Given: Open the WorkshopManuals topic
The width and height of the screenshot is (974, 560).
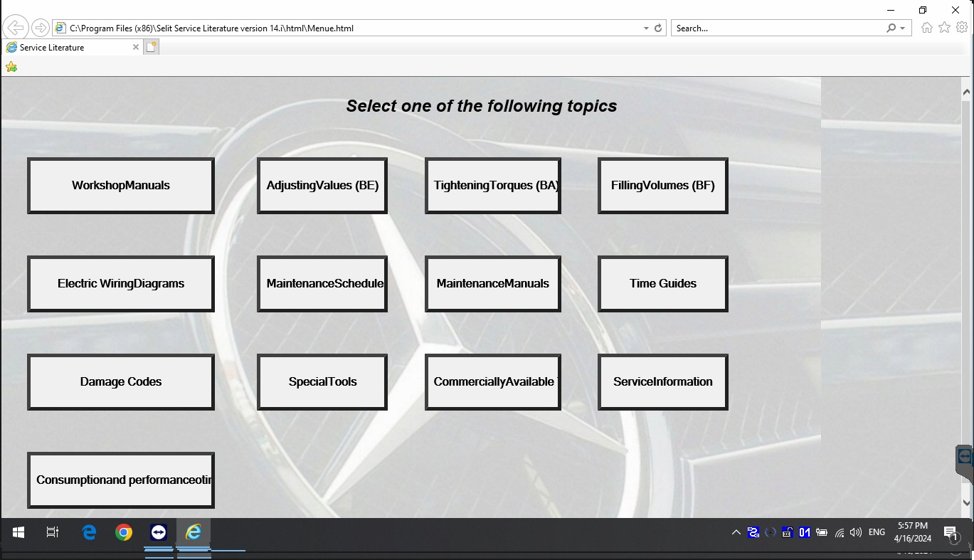Looking at the screenshot, I should [121, 186].
